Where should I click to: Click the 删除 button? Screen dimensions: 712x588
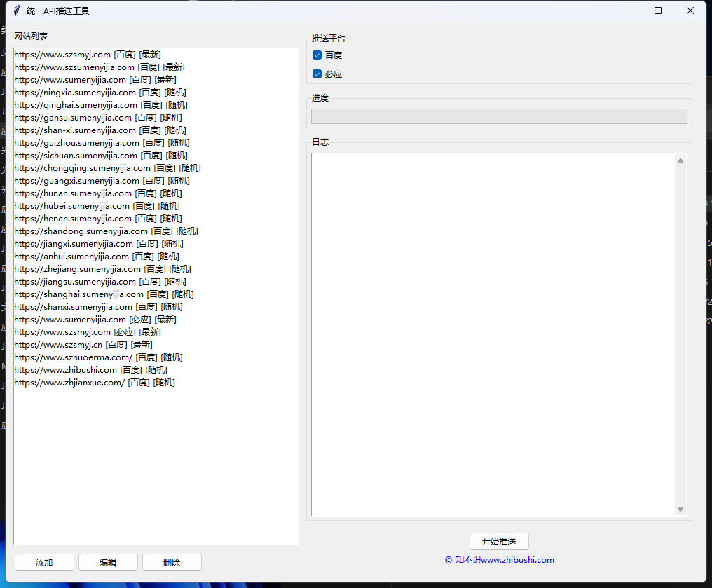pos(172,563)
